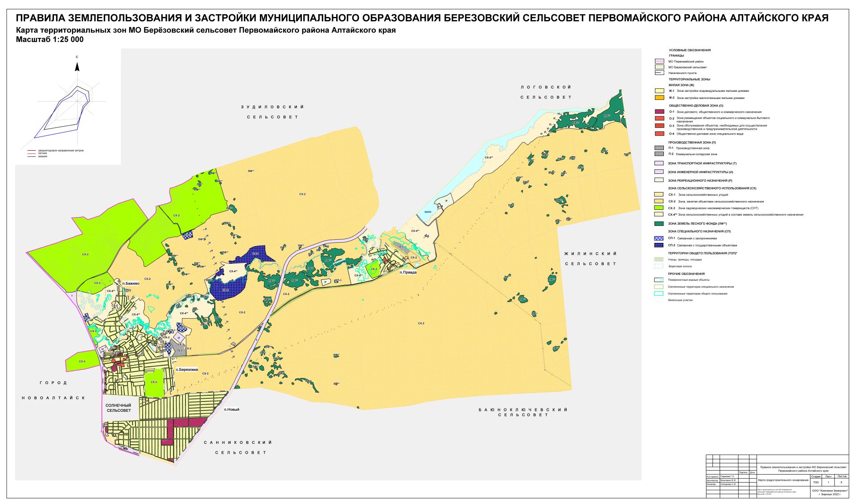Select the recreational zone (Р) legend swatch

[x=659, y=180]
